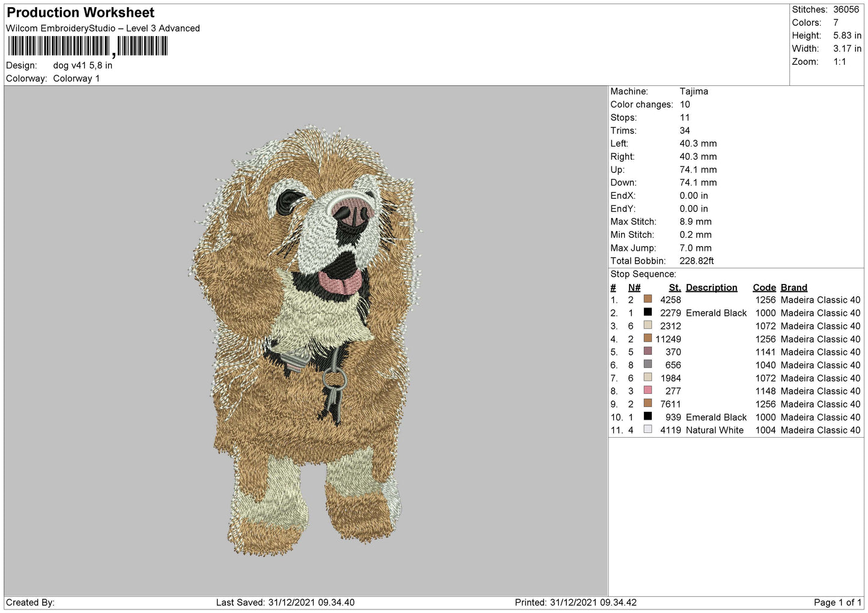Click the "Created By:" footer label

pyautogui.click(x=30, y=603)
